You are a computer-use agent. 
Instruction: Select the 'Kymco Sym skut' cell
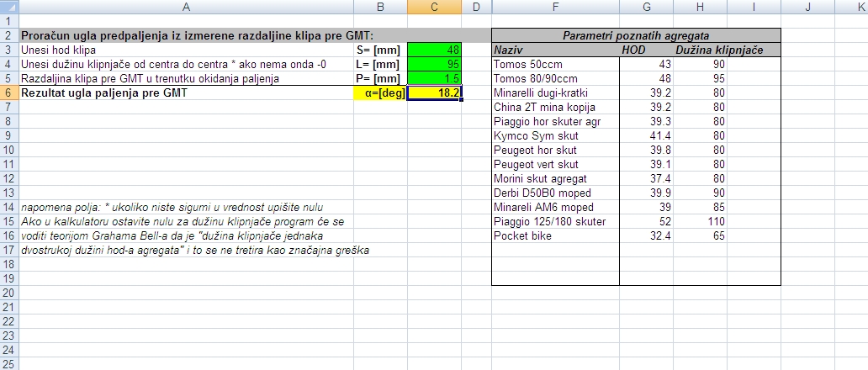[554, 135]
